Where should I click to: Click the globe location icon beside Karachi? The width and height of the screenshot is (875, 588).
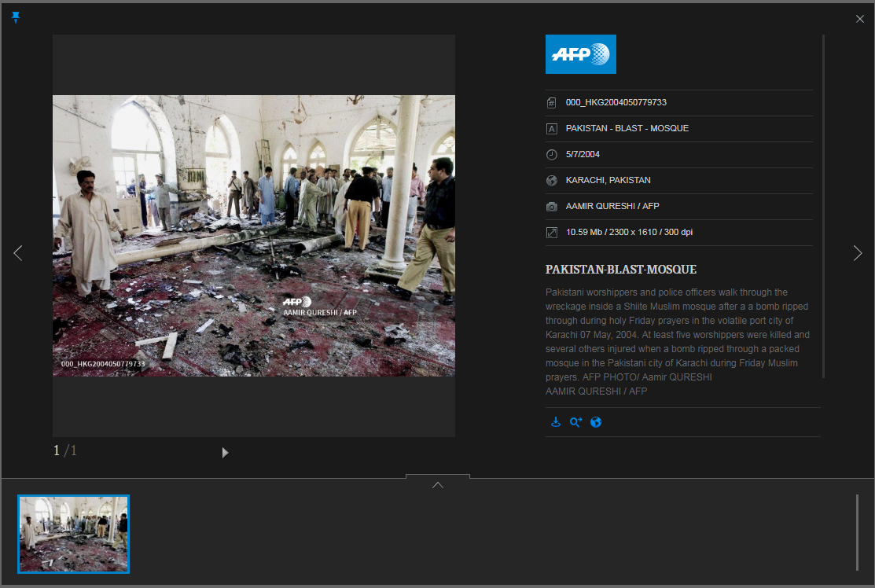pyautogui.click(x=551, y=181)
